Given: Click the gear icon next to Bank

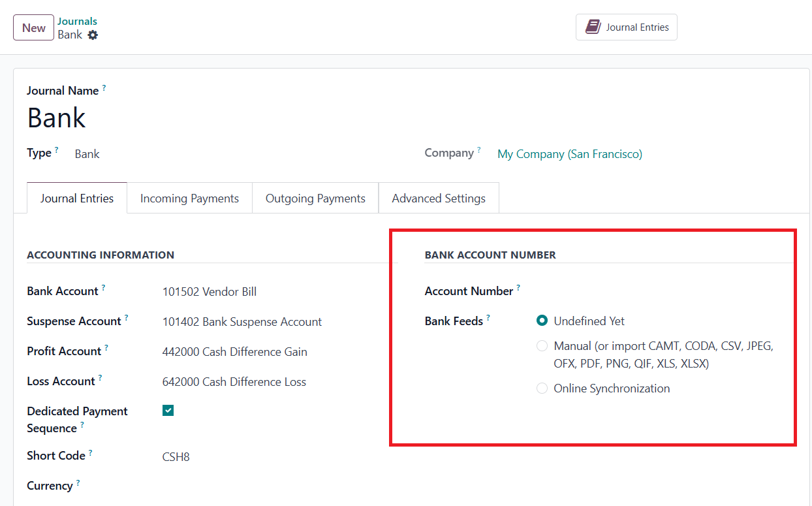Looking at the screenshot, I should pos(93,35).
